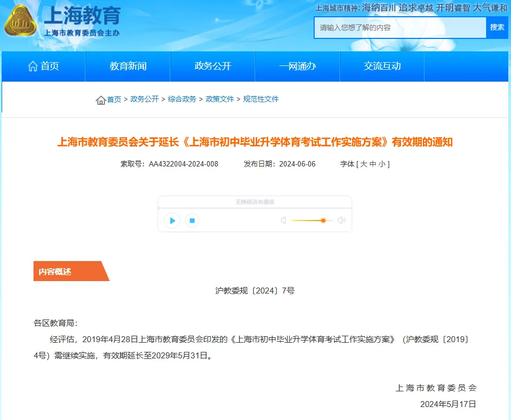Play the accessible voice broadcast
This screenshot has width=511, height=420.
pyautogui.click(x=171, y=221)
